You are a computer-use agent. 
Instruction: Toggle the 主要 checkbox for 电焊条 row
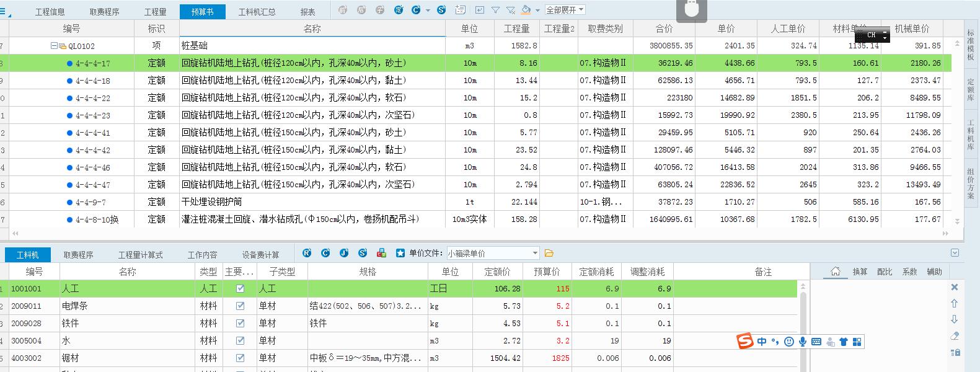pyautogui.click(x=240, y=306)
